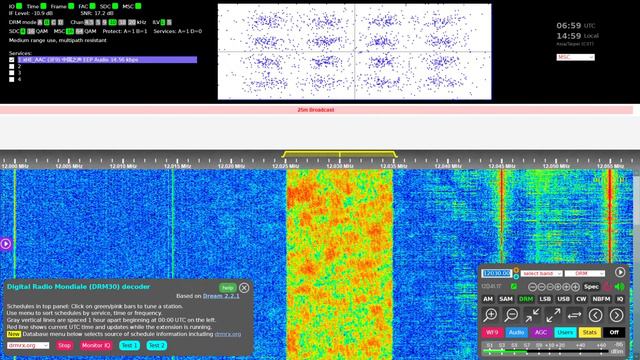This screenshot has width=640, height=360.
Task: Open the drmrx.org database dropdown
Action: (28, 345)
